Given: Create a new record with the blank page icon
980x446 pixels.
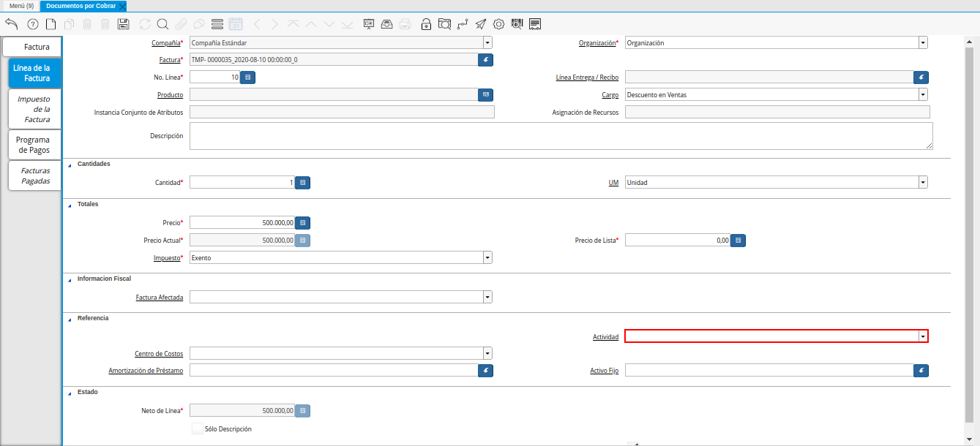Looking at the screenshot, I should coord(51,23).
